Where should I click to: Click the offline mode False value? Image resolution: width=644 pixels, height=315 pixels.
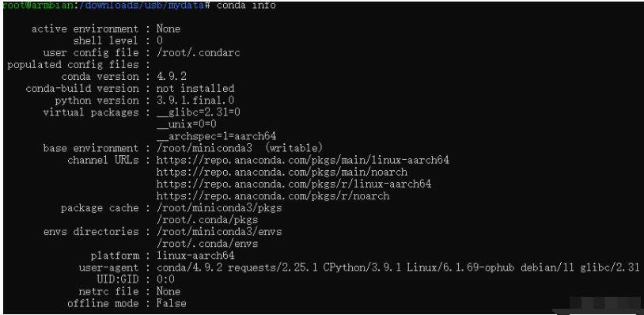pyautogui.click(x=172, y=303)
